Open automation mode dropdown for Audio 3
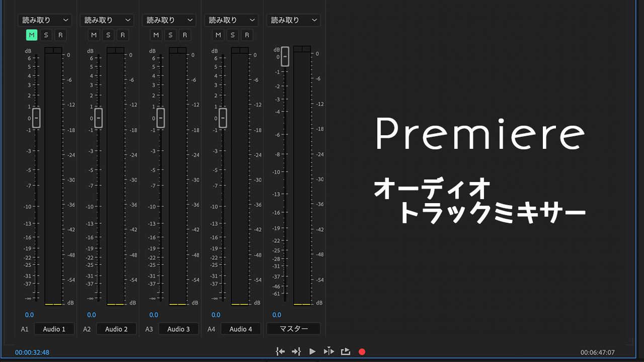Viewport: 644px width, 362px height. 169,20
